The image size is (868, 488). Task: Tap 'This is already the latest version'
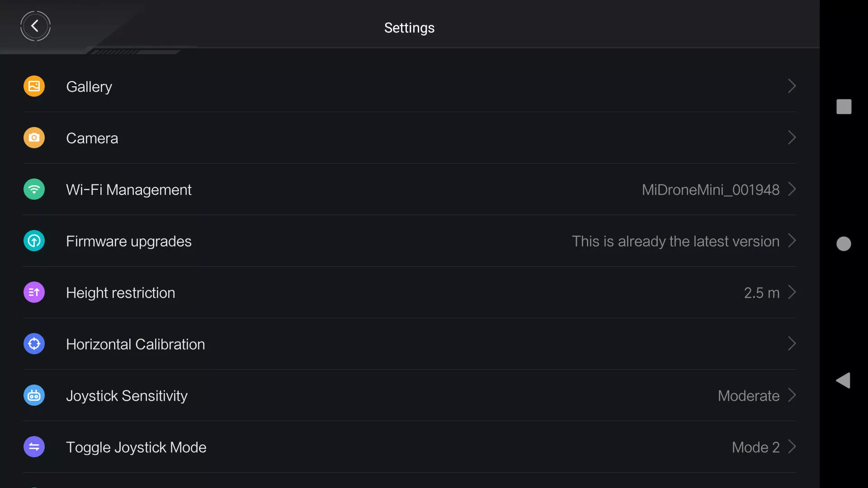coord(675,241)
